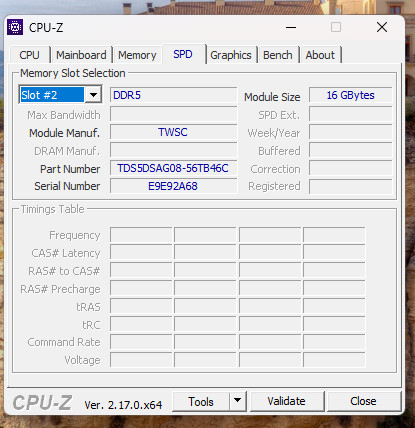Click the TWSC module manufacturer value
This screenshot has height=428, width=415.
point(173,132)
